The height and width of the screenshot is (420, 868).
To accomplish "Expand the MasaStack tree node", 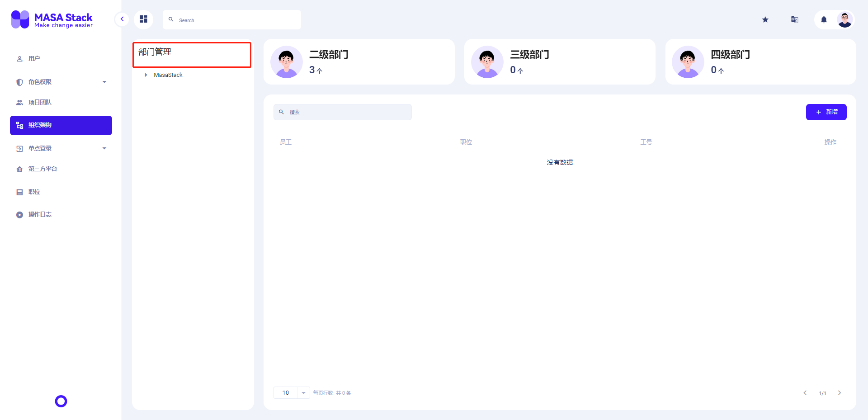I will [x=146, y=75].
